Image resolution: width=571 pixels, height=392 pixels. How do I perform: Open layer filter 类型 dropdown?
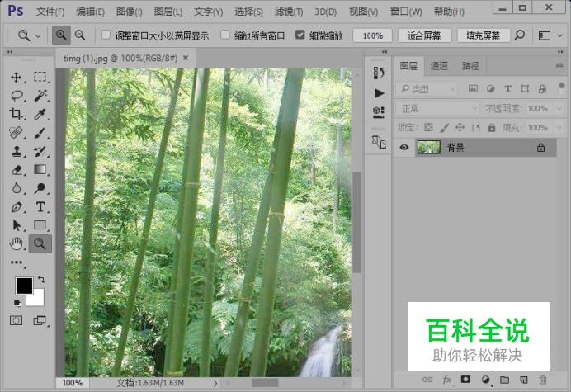pyautogui.click(x=426, y=88)
